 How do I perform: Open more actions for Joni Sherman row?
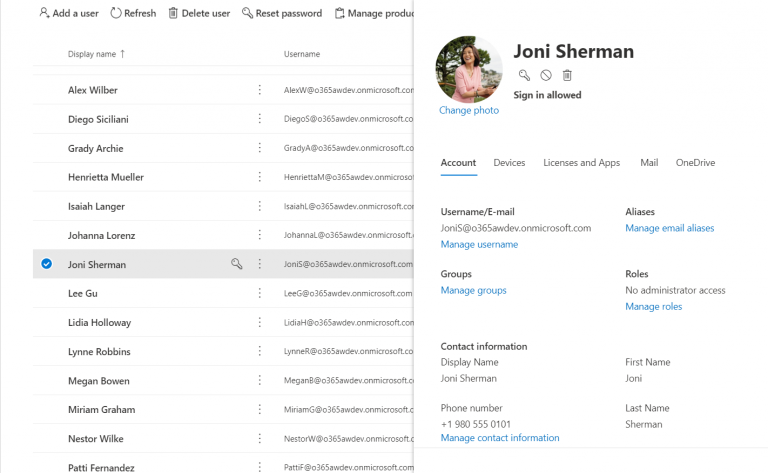click(260, 264)
